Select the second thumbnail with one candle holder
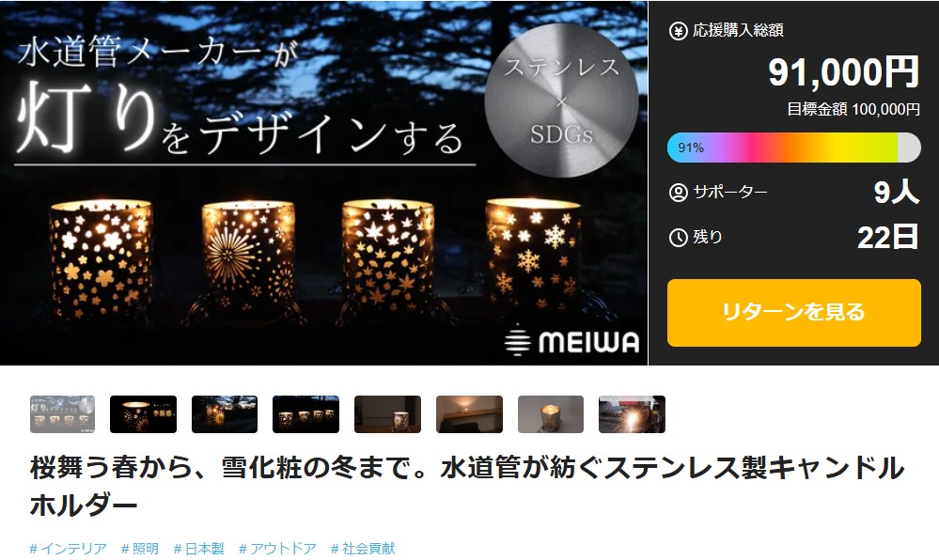 143,414
